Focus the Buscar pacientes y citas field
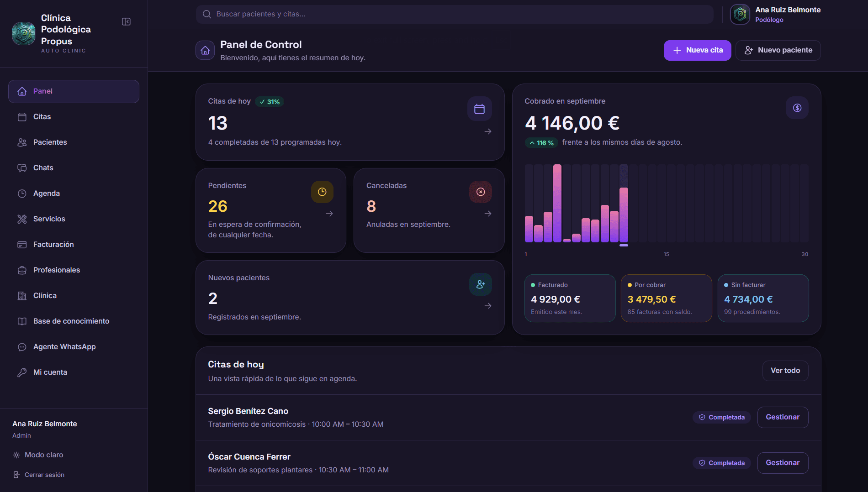 455,14
